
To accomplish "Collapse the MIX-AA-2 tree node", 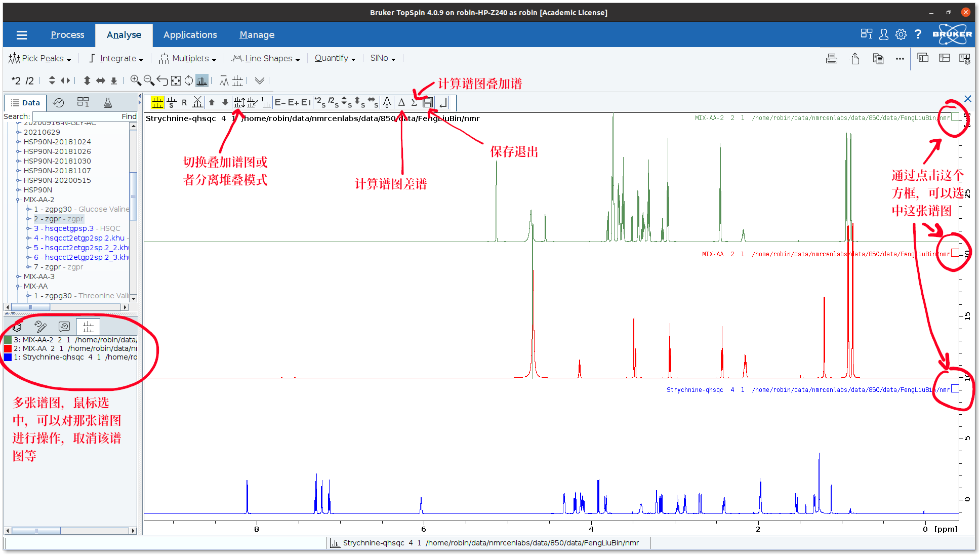I will pos(18,200).
